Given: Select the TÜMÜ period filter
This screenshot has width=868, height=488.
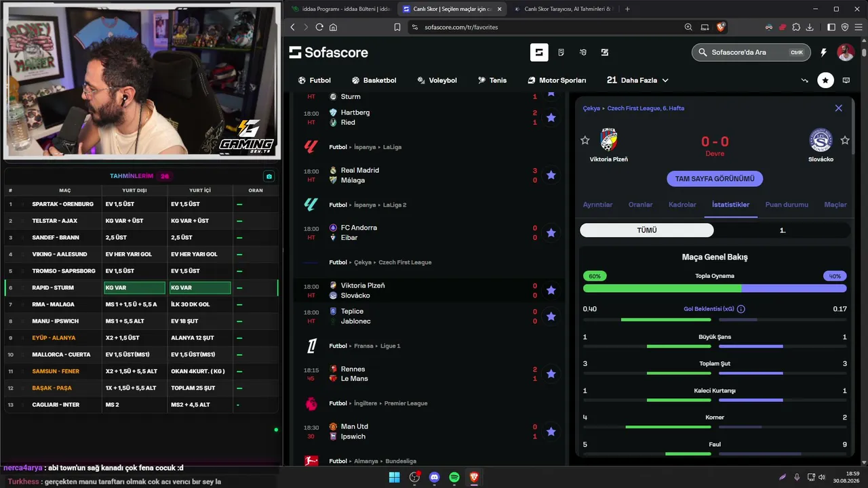Looking at the screenshot, I should pos(647,230).
